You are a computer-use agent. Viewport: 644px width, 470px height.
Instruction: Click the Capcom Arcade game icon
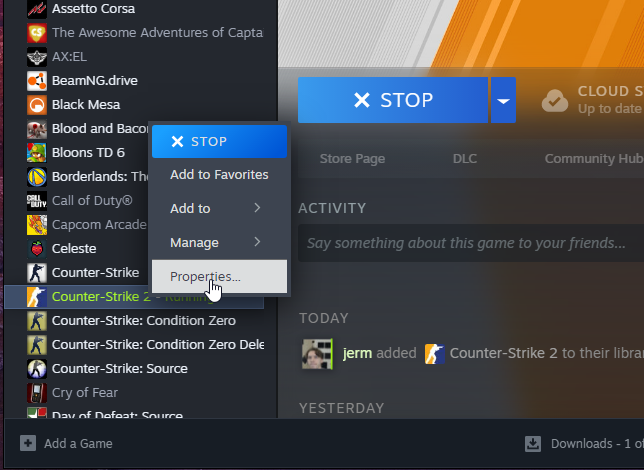(x=37, y=225)
